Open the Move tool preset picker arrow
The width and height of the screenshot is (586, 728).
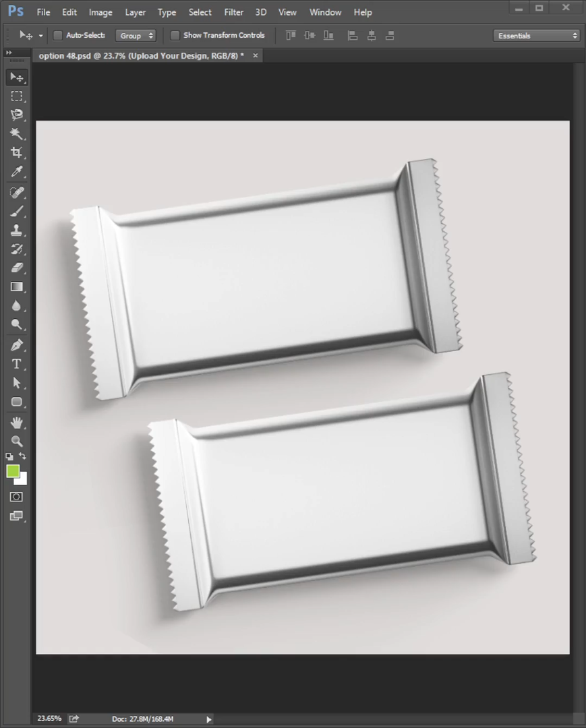41,36
